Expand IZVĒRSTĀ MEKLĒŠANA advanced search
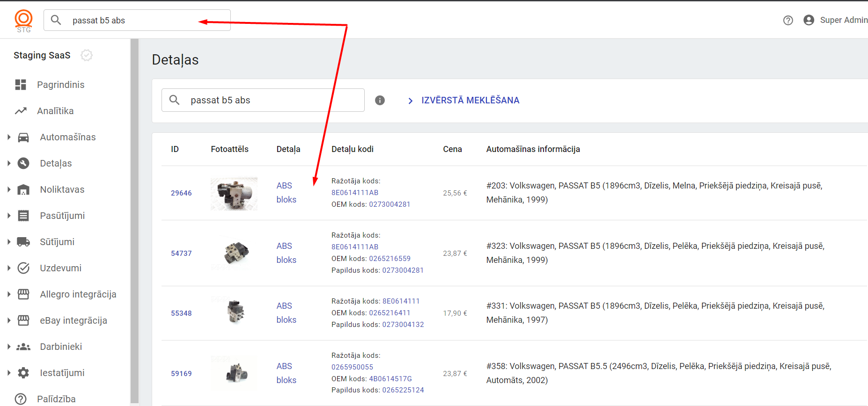Viewport: 868px width, 406px height. [463, 101]
